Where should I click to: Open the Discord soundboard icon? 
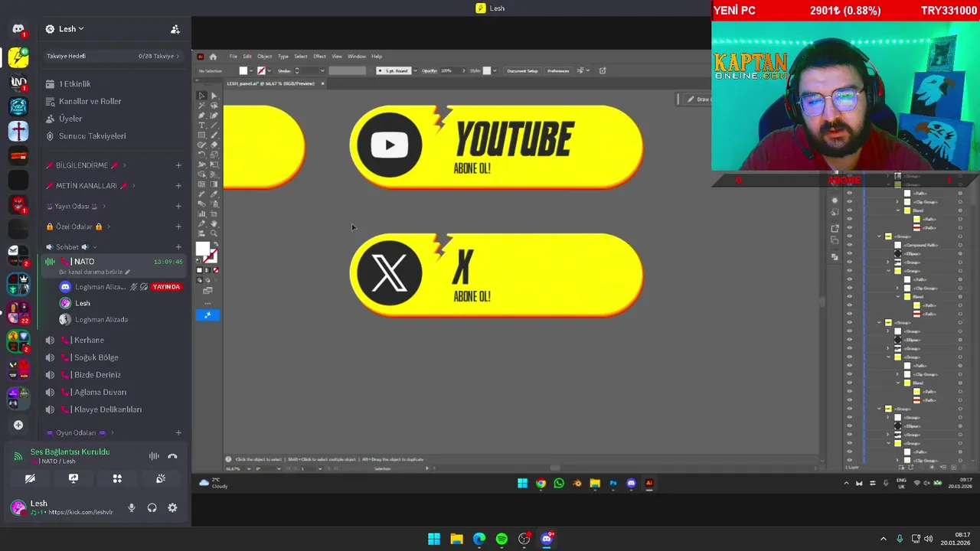click(161, 478)
